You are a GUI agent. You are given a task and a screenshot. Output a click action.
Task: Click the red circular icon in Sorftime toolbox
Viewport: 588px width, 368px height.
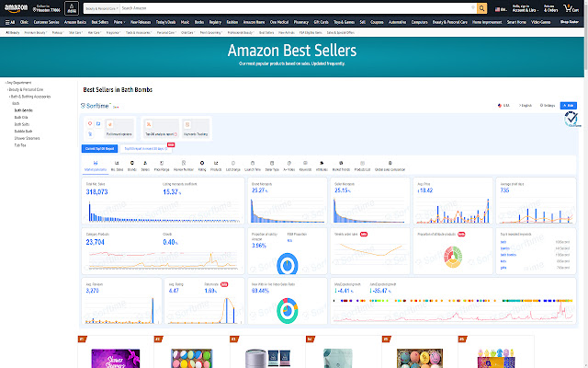tap(90, 123)
